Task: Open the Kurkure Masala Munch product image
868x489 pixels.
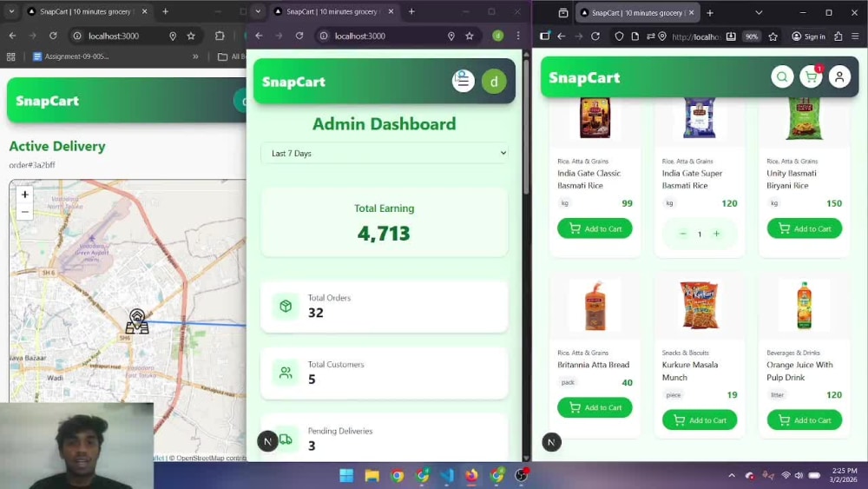Action: 699,305
